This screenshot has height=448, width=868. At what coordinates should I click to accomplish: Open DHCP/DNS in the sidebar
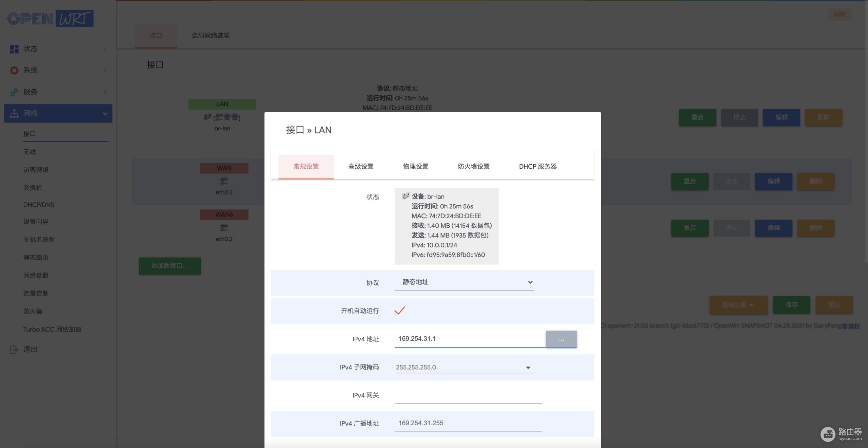[39, 205]
